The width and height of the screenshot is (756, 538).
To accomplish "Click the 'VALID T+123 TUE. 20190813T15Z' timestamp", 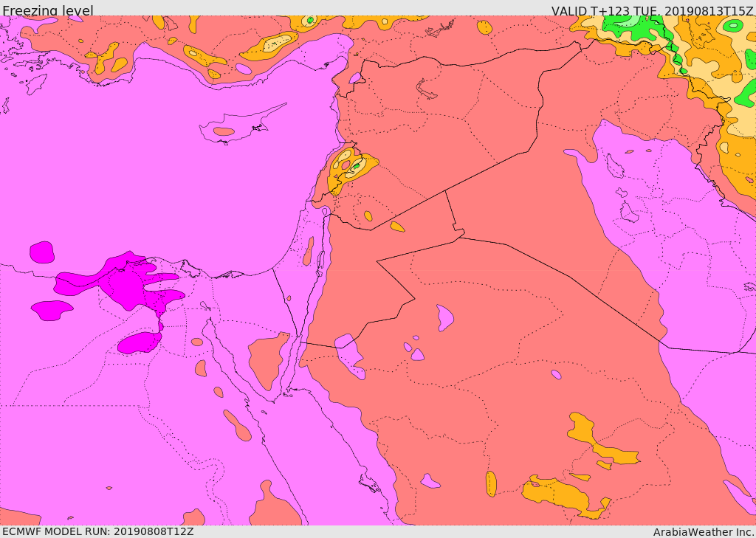I will point(653,10).
